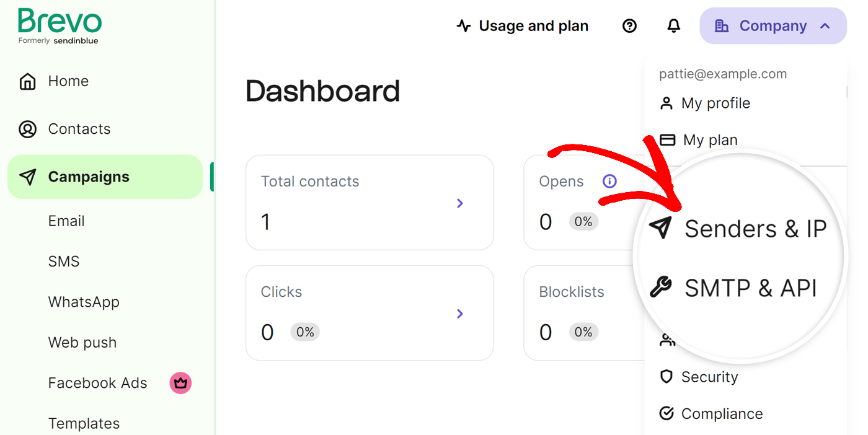Open Usage and plan
868x435 pixels.
pos(523,26)
